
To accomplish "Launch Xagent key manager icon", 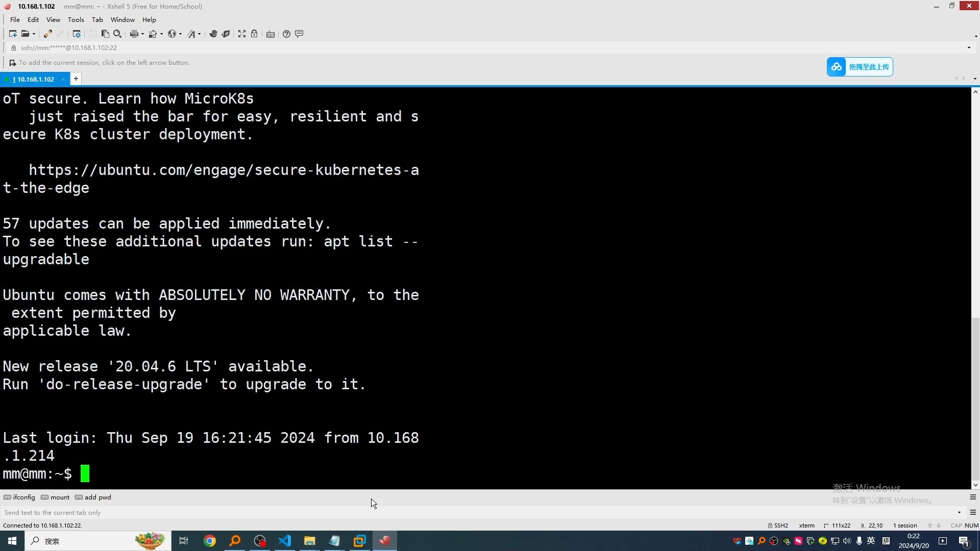I will (x=226, y=34).
